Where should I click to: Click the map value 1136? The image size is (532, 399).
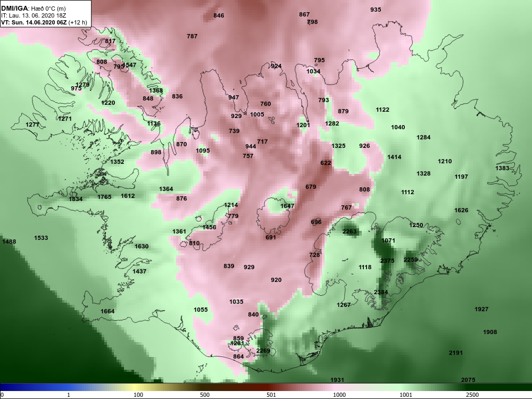coord(154,123)
